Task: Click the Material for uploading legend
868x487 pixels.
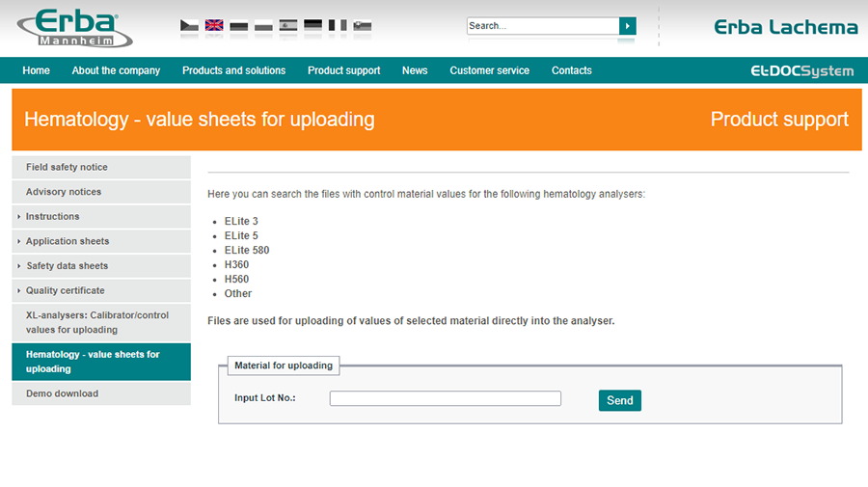Action: pos(284,365)
